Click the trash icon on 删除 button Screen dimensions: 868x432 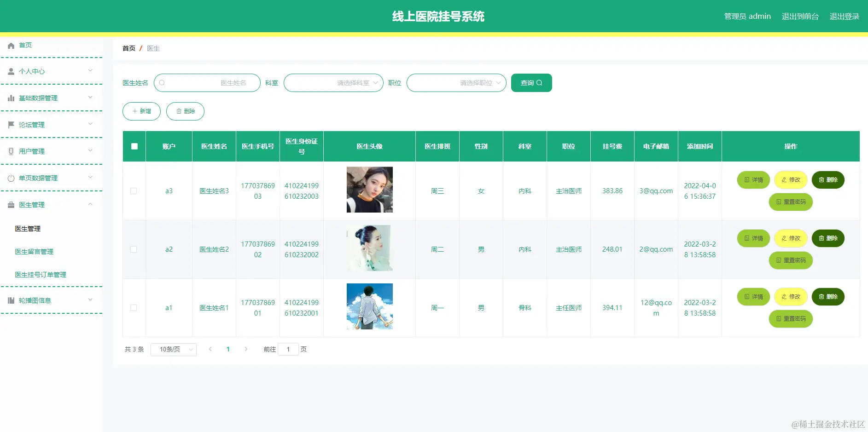[179, 111]
